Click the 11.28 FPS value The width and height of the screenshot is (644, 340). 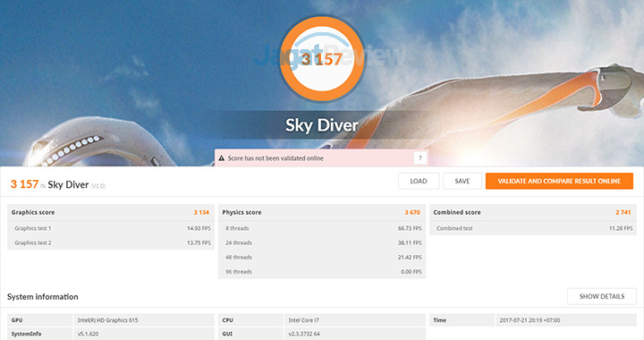click(621, 228)
